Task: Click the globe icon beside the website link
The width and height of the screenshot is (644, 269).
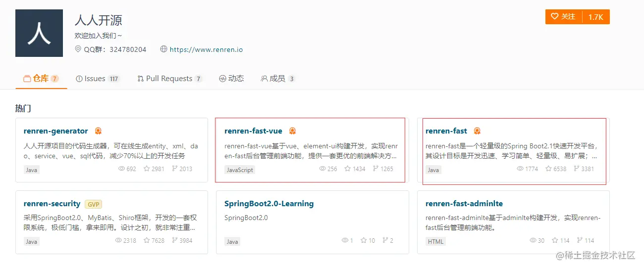Action: [x=163, y=49]
